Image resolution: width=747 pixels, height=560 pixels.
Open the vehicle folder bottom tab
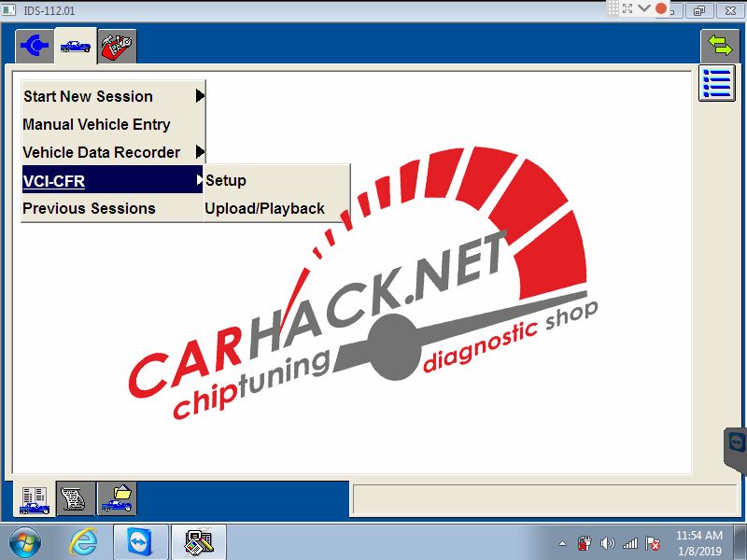[x=117, y=499]
